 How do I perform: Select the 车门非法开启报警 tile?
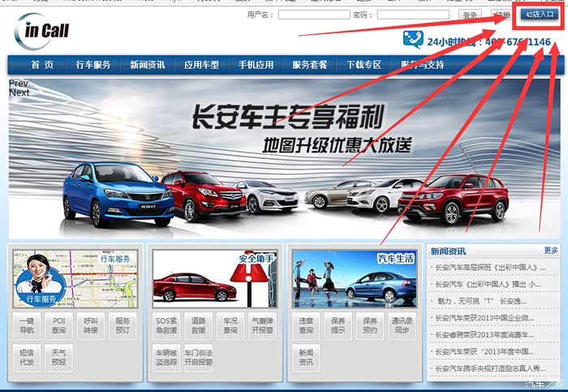click(x=198, y=358)
